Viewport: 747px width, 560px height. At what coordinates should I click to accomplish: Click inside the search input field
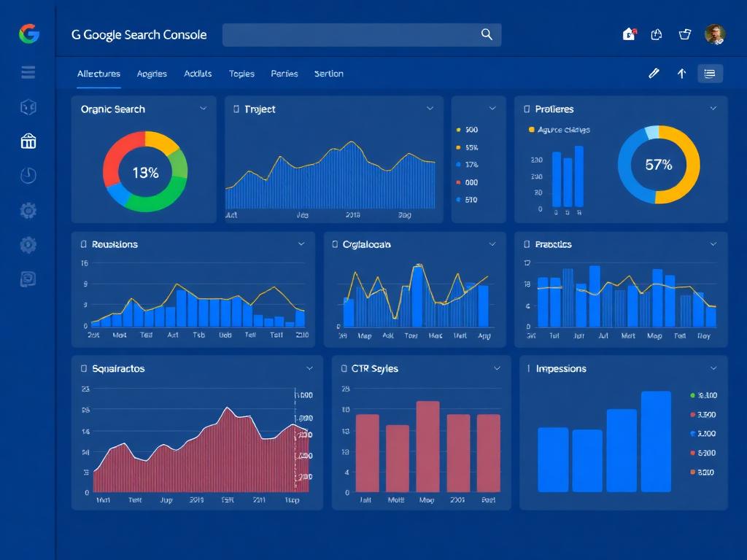click(x=350, y=34)
